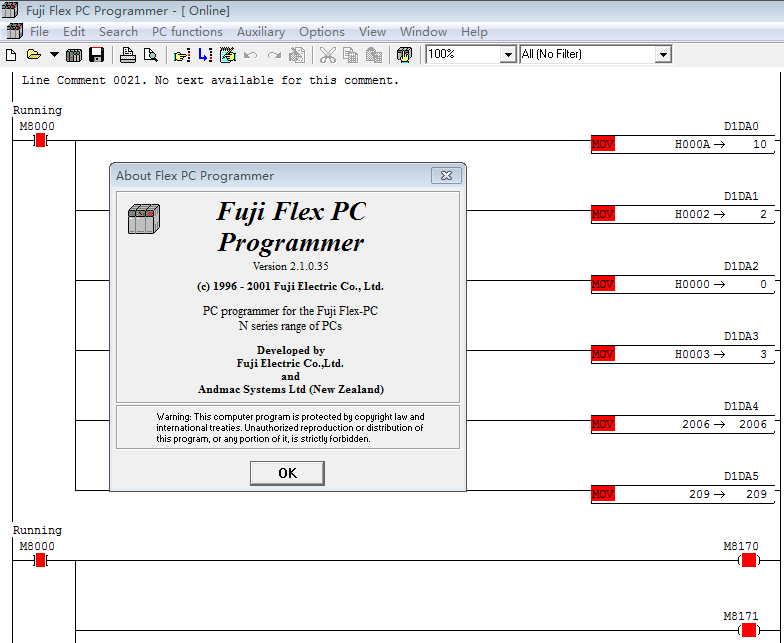This screenshot has width=784, height=643.
Task: Expand the arrow next to Open icon
Action: (x=54, y=54)
